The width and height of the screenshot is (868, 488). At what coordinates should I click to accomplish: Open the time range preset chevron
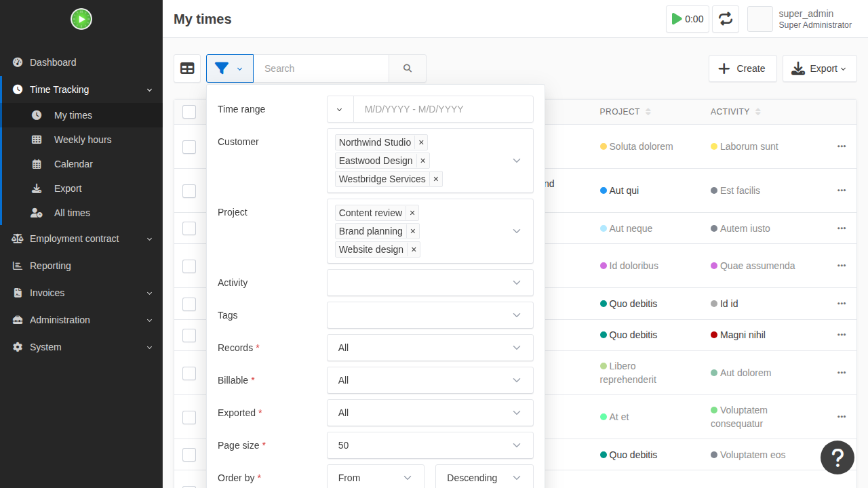[340, 109]
